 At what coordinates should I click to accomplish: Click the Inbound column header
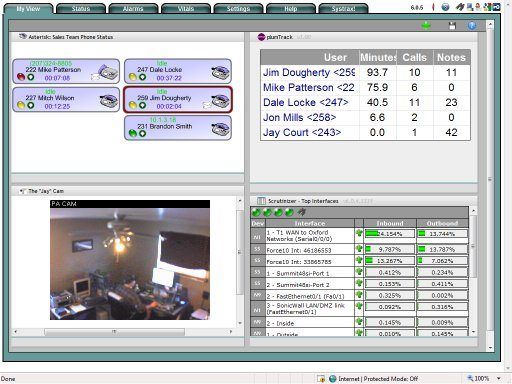click(x=390, y=223)
